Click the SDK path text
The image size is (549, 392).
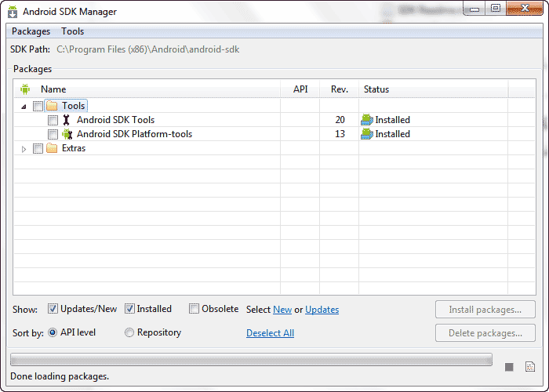[148, 49]
